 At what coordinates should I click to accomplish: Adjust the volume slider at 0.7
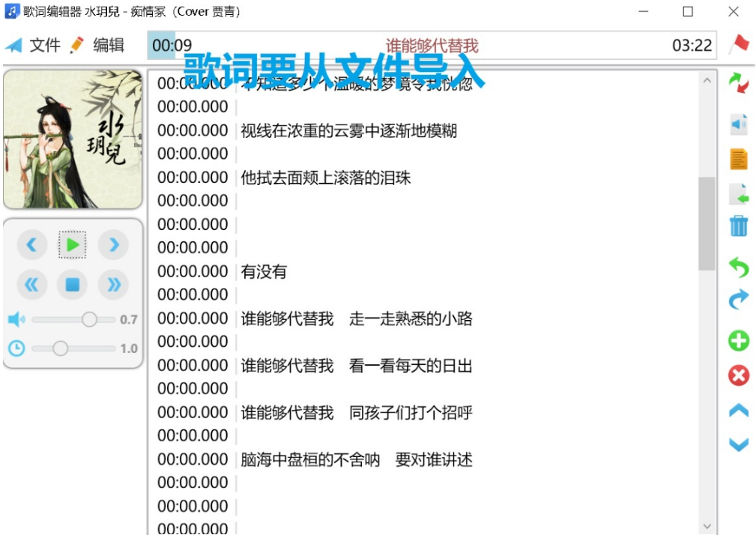(x=89, y=319)
